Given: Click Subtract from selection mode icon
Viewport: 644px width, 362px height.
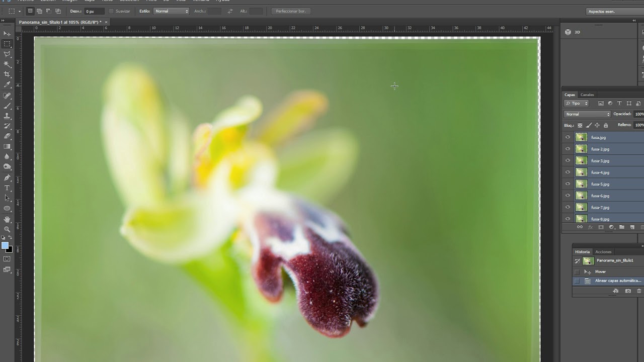Looking at the screenshot, I should pyautogui.click(x=48, y=11).
